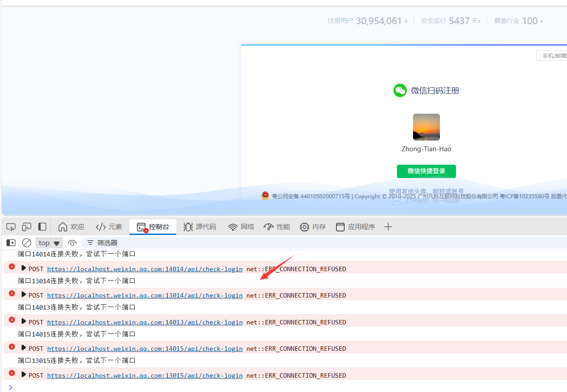Open the localhost.weixin.qq.com:14013 check-login link
This screenshot has height=392, width=567.
[145, 322]
